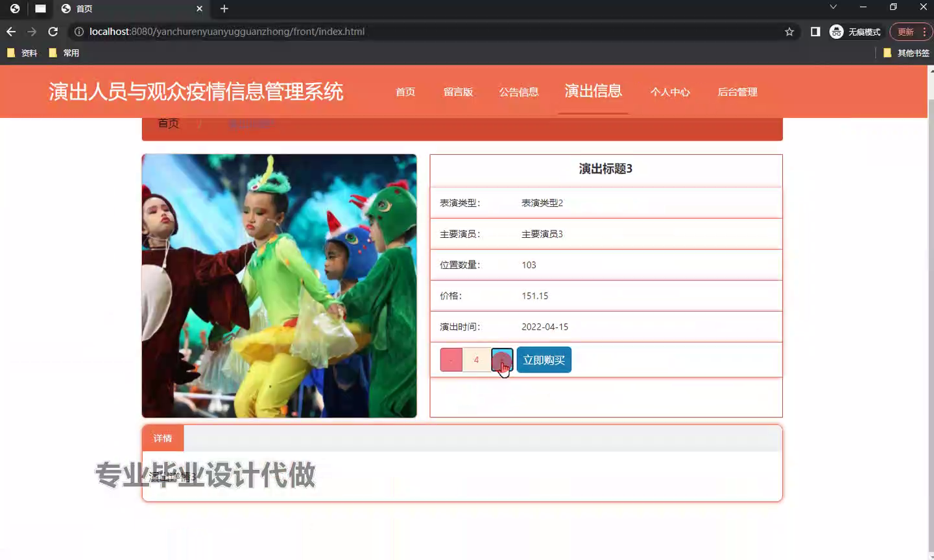Click the 表演类型2 value
This screenshot has height=560, width=934.
click(542, 203)
